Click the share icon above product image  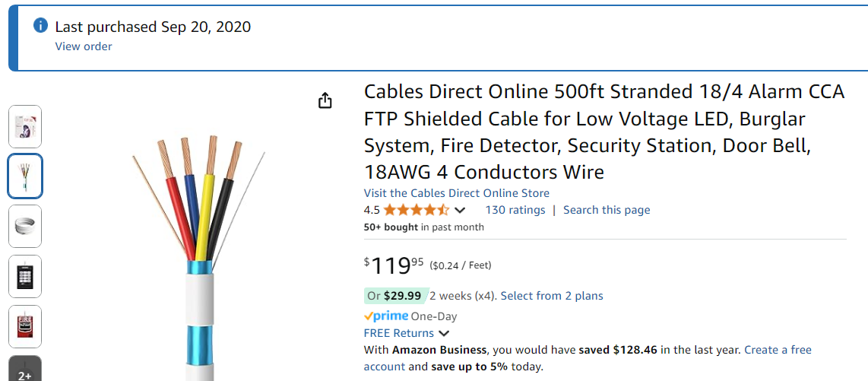point(325,100)
